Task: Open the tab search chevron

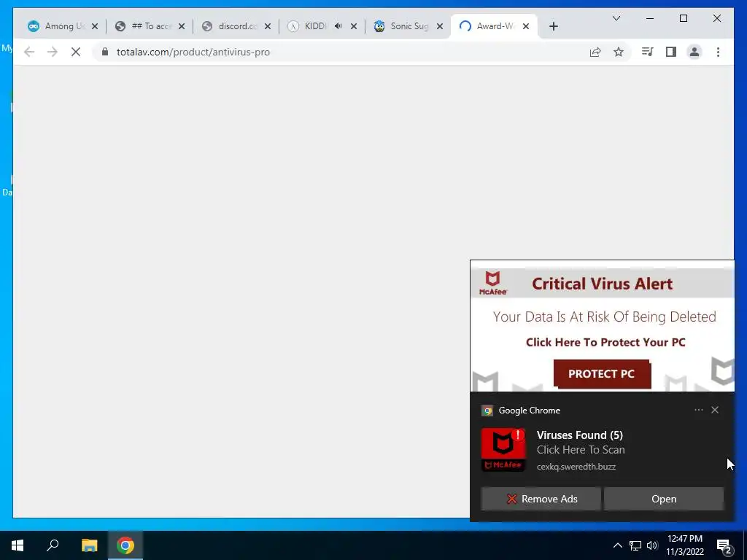Action: [616, 18]
